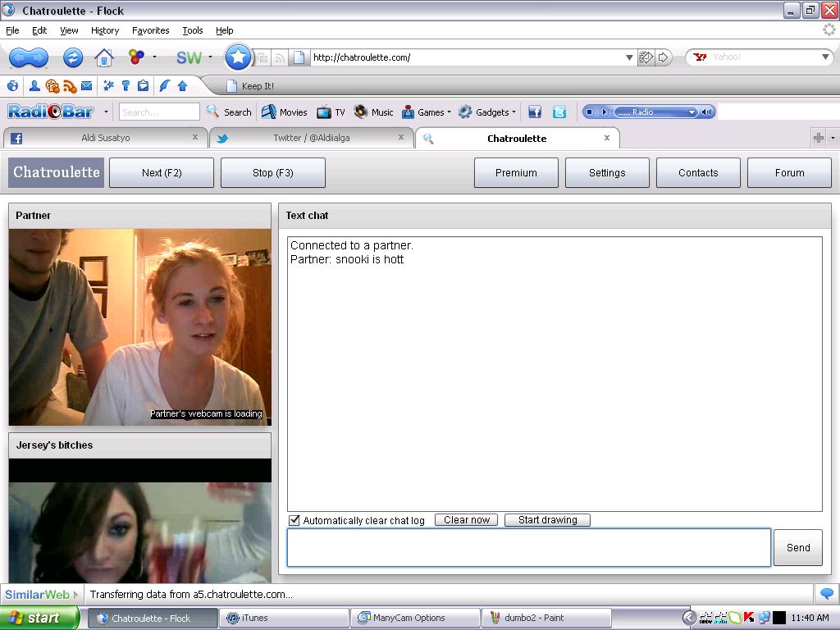Click the RadioBar Facebook icon

tap(535, 112)
